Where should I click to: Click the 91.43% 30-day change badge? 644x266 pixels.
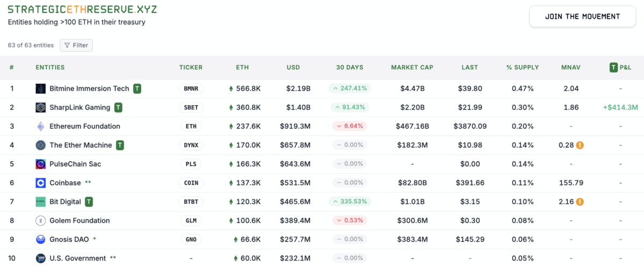(x=349, y=107)
